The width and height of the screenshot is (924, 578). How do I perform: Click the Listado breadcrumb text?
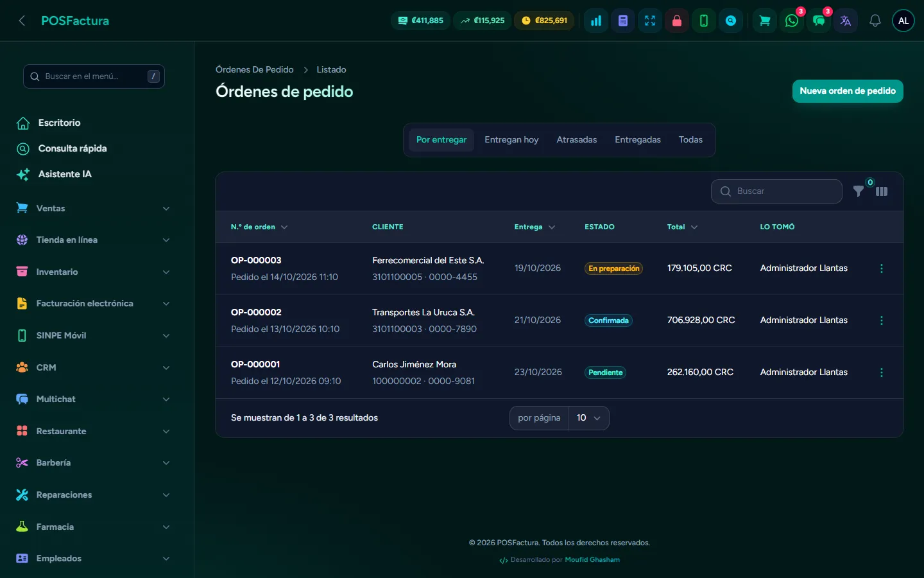point(331,69)
